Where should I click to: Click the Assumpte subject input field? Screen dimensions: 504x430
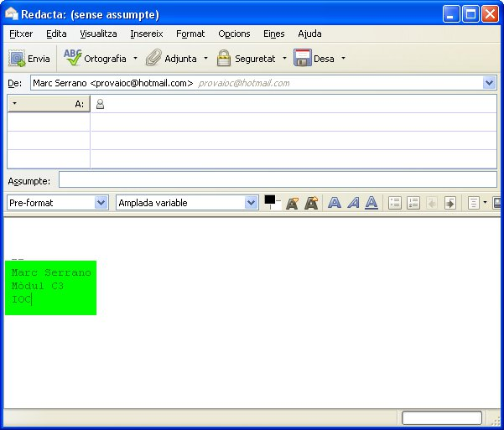[x=277, y=180]
